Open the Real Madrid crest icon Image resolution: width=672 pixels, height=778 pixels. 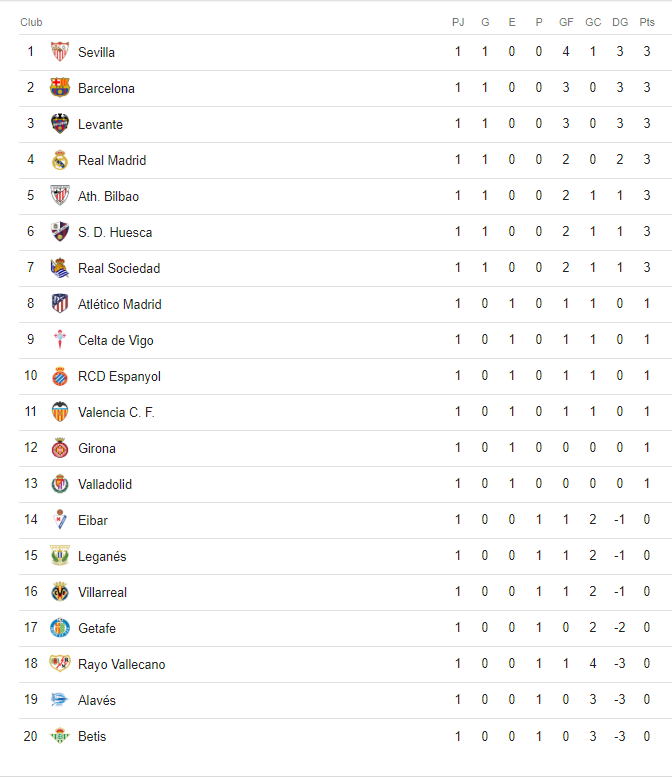pyautogui.click(x=60, y=160)
